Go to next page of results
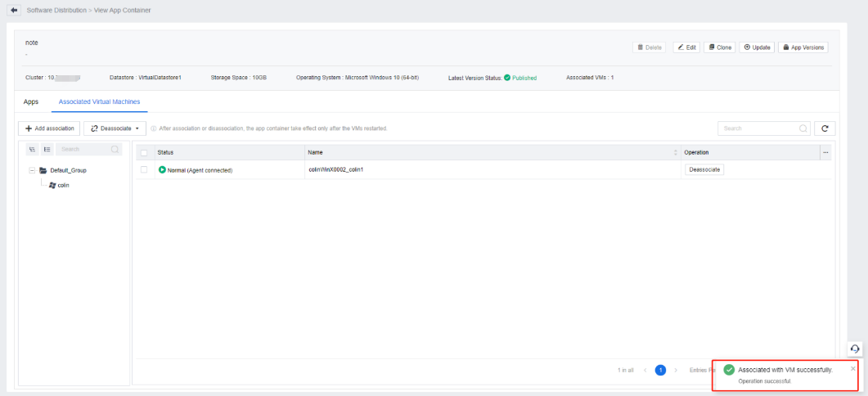This screenshot has height=396, width=868. (676, 371)
